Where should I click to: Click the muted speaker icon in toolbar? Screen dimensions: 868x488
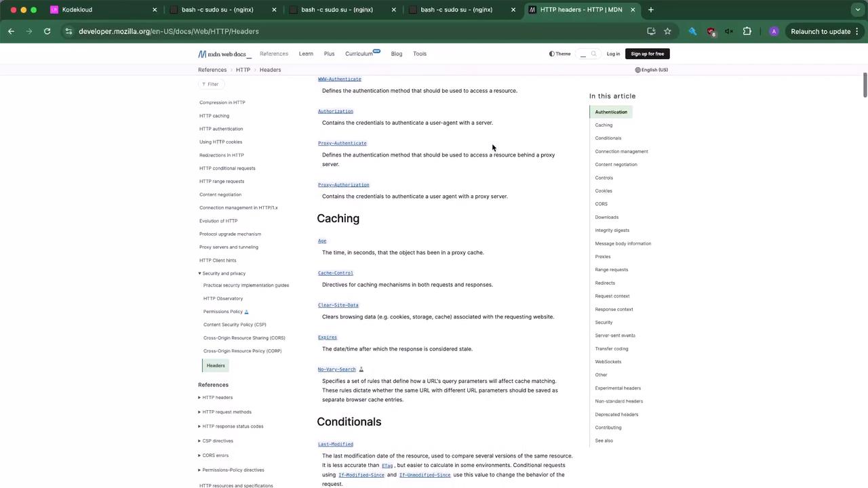pos(729,31)
